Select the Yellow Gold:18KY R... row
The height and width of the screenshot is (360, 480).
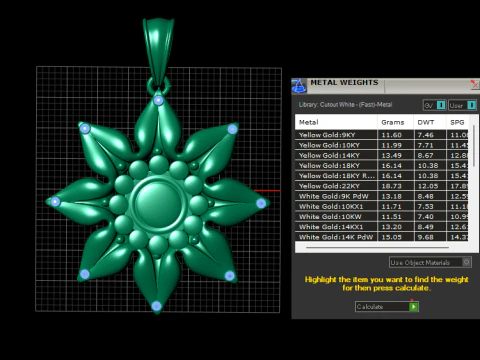[x=382, y=176]
